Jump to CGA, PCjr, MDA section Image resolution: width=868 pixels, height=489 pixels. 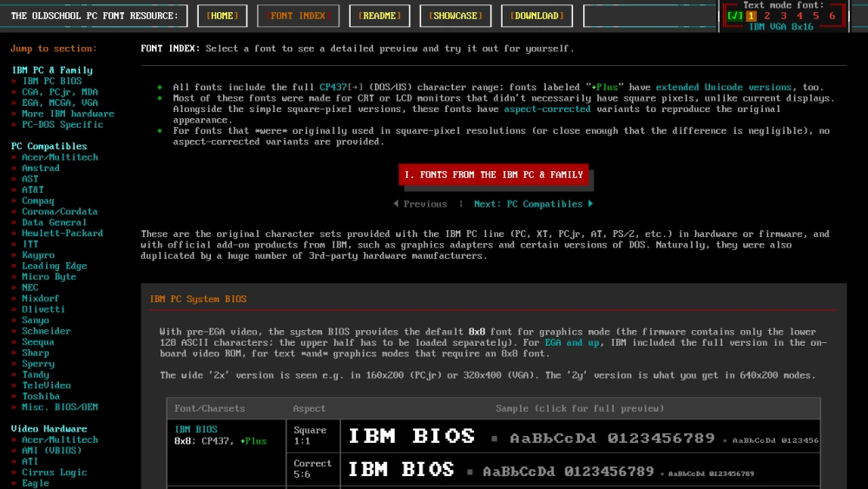pos(60,92)
